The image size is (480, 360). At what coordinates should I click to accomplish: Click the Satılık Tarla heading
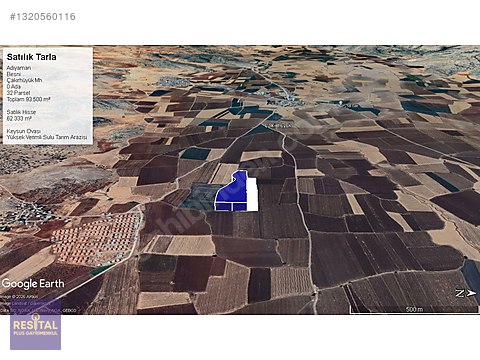(x=32, y=57)
